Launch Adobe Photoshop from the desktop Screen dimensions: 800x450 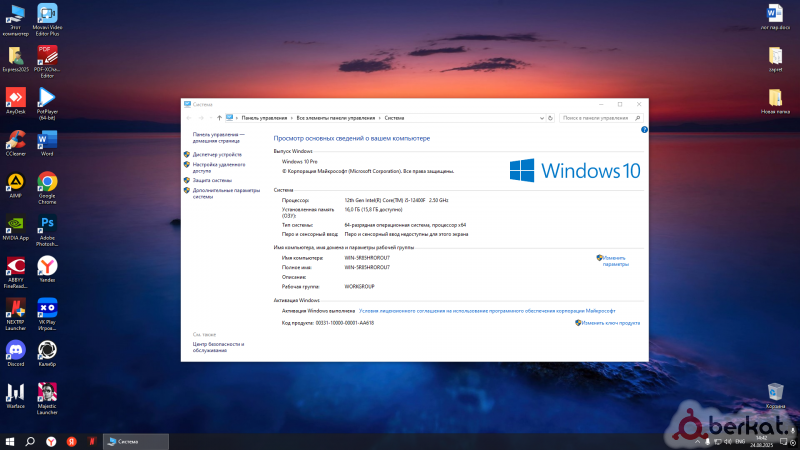[46, 227]
